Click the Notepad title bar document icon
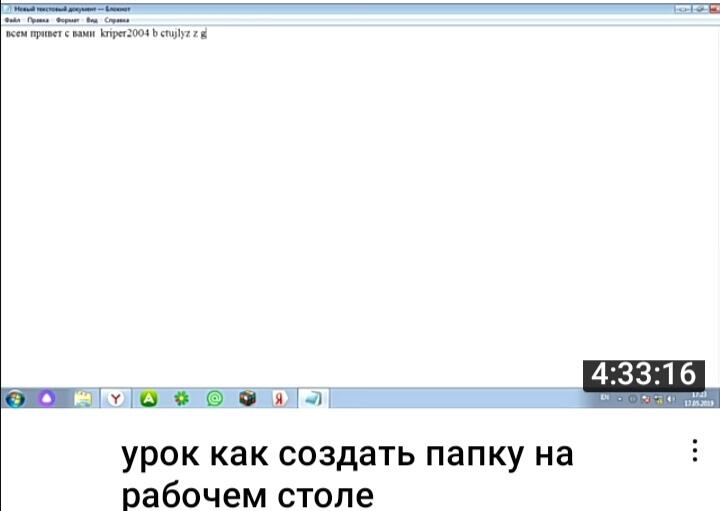This screenshot has height=511, width=720. tap(7, 9)
